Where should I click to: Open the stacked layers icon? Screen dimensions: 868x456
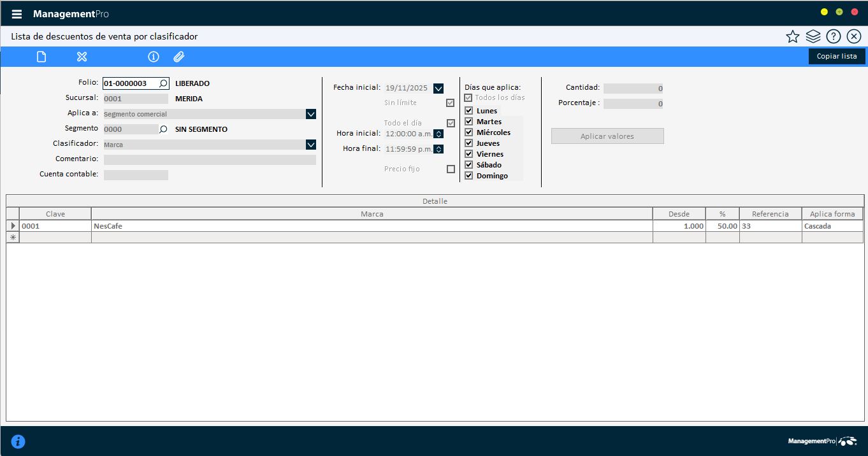click(x=813, y=36)
